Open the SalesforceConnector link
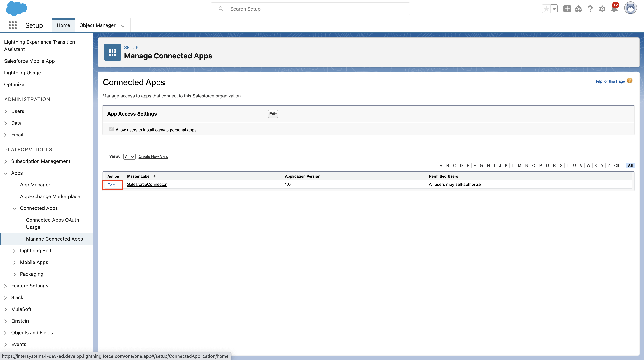The width and height of the screenshot is (644, 360). [147, 184]
